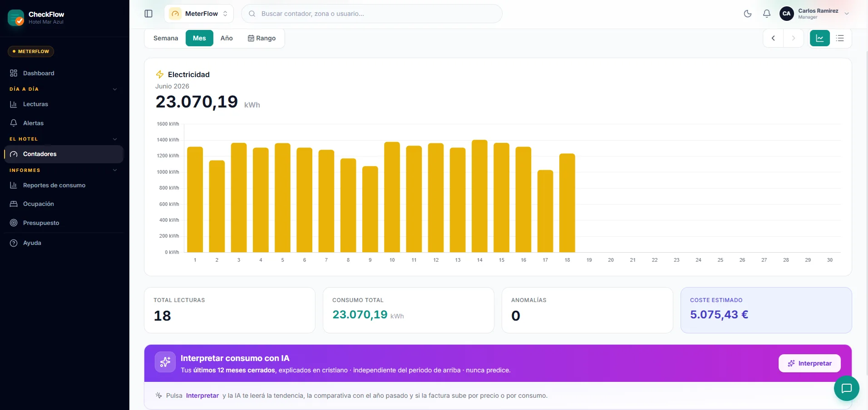Screen dimensions: 868x410
Task: Click the 5.075,43 € cost value
Action: 719,314
